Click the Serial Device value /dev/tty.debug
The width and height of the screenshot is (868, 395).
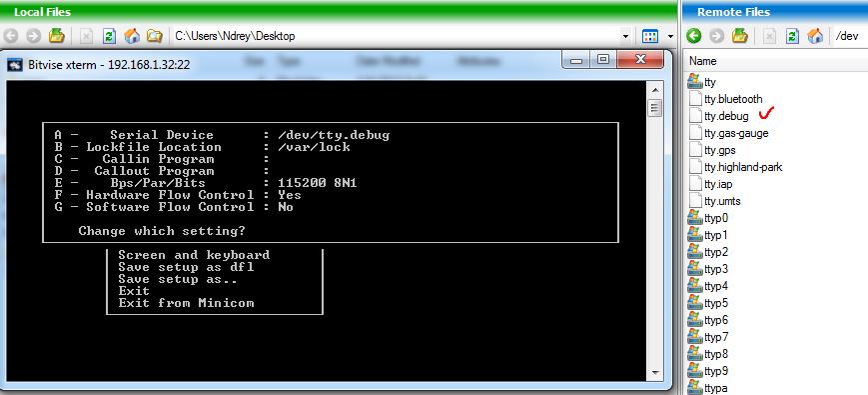pos(334,135)
